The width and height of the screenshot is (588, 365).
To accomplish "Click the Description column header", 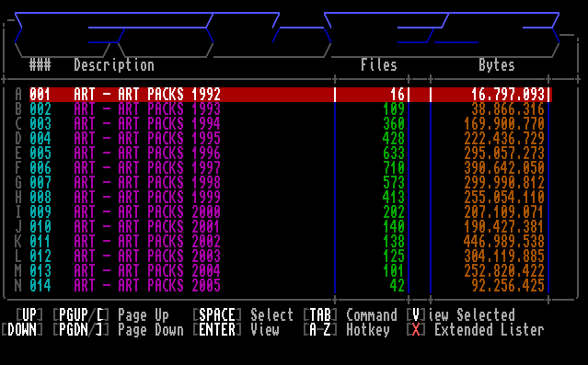I will click(x=114, y=65).
